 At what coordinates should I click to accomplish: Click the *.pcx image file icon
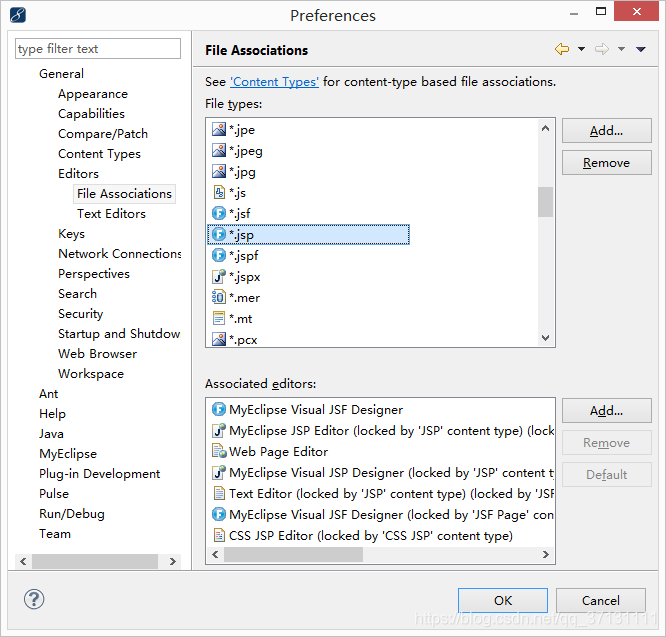(219, 339)
